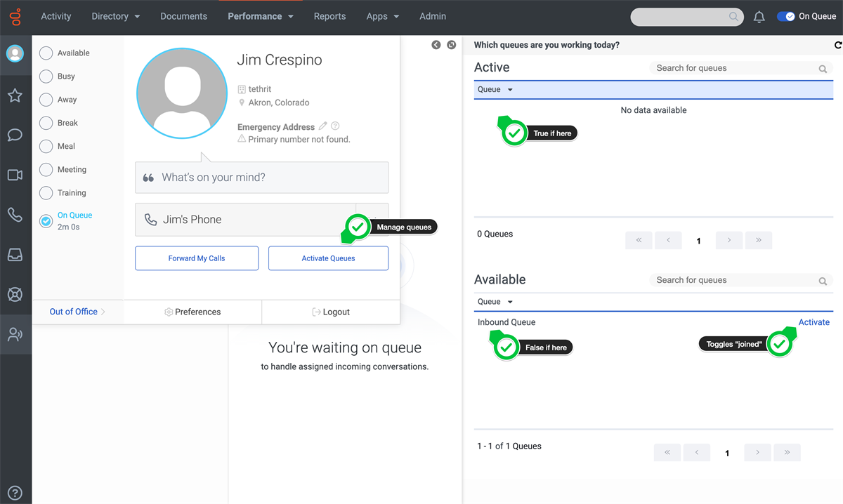The height and width of the screenshot is (504, 843).
Task: Activate the Inbound Queue
Action: [x=813, y=322]
